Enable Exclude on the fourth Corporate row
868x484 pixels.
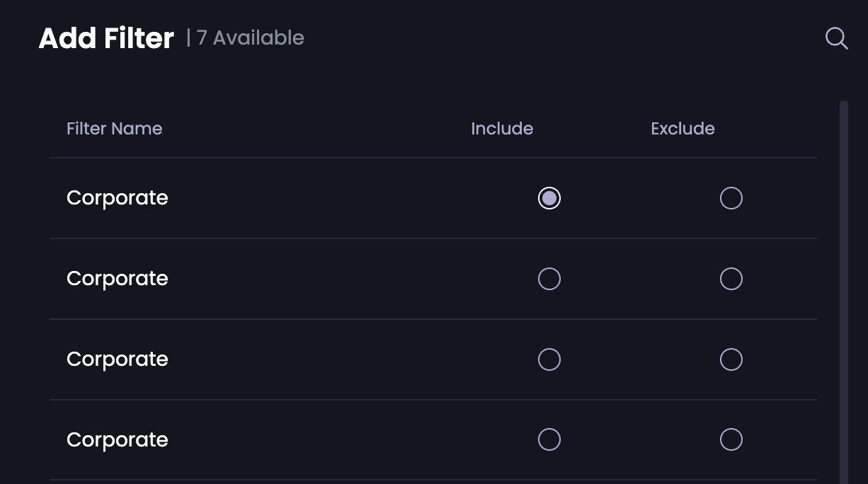click(x=731, y=439)
